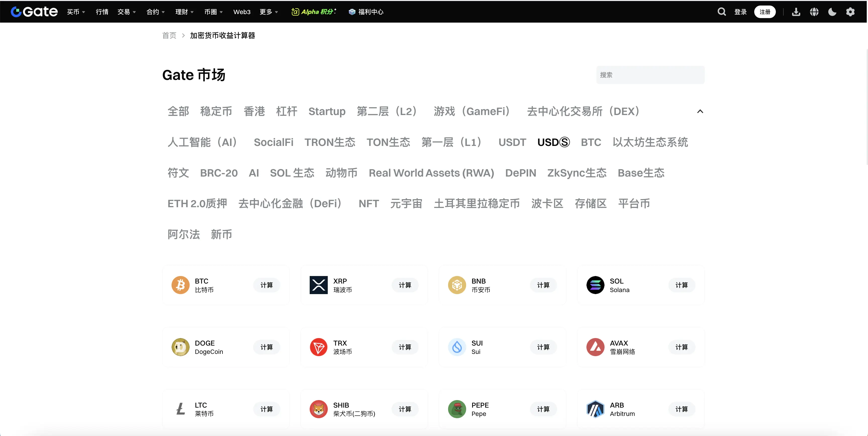
Task: Click the SOL Solana coin icon
Action: [595, 285]
